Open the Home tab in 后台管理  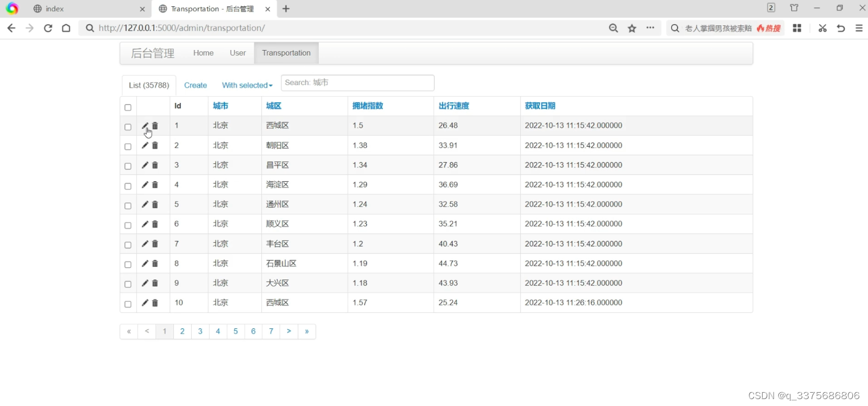(x=203, y=52)
